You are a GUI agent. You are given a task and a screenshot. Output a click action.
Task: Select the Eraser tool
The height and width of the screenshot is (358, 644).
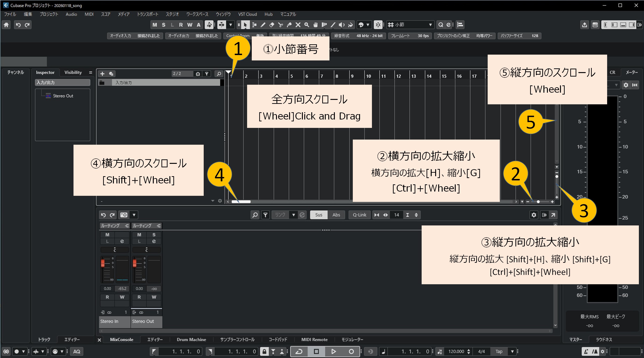click(272, 25)
